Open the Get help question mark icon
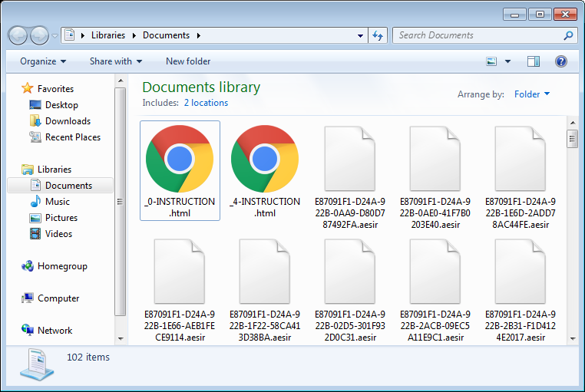Image resolution: width=585 pixels, height=392 pixels. pyautogui.click(x=560, y=61)
